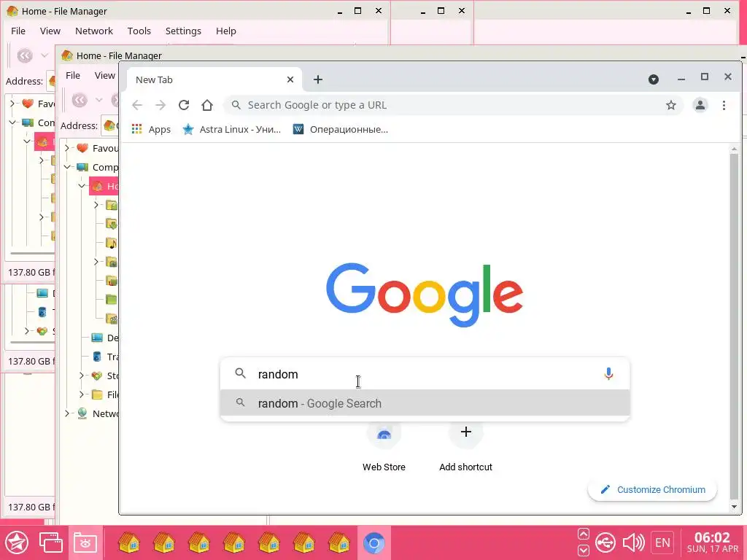The height and width of the screenshot is (560, 747).
Task: Open the Apps grid bookmark
Action: point(151,129)
